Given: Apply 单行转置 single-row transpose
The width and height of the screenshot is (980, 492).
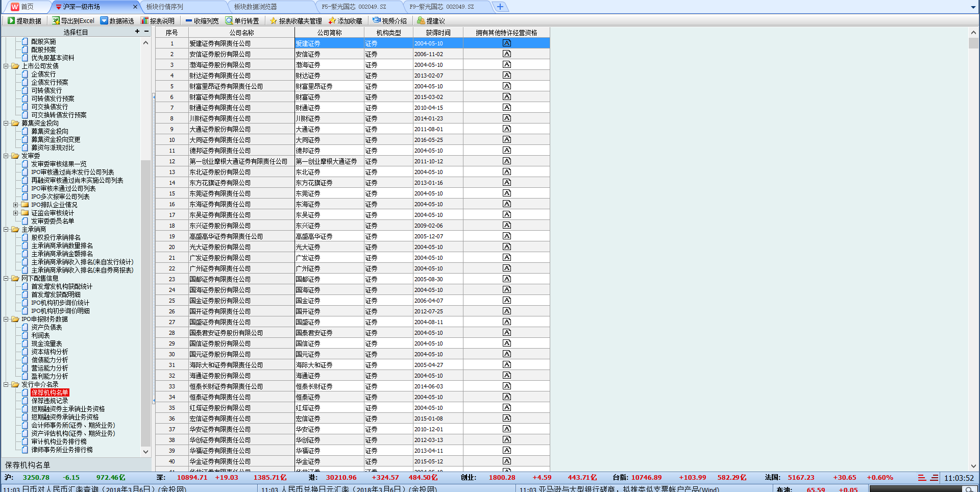Looking at the screenshot, I should point(242,20).
